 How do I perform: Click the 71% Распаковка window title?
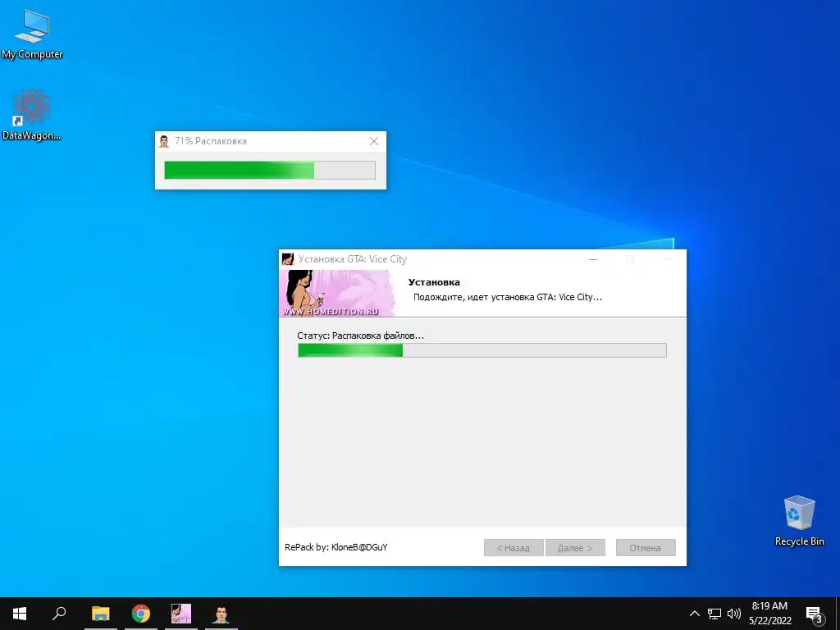211,141
